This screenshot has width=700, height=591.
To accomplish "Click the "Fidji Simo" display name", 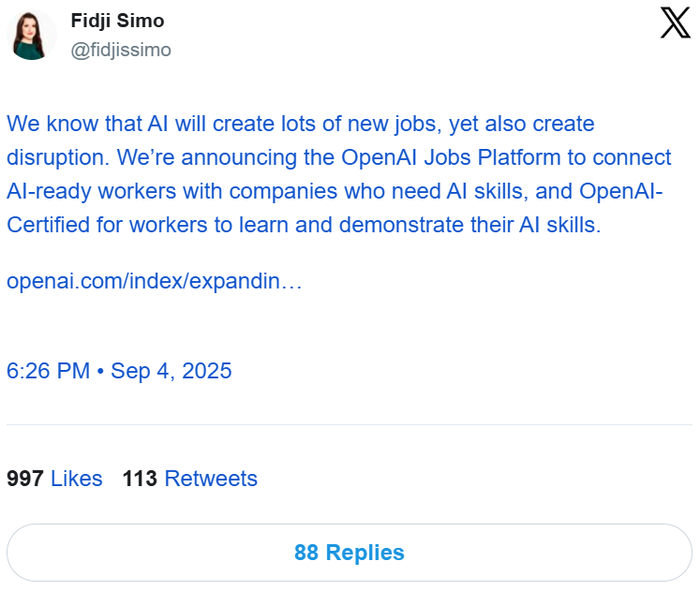I will coord(117,22).
